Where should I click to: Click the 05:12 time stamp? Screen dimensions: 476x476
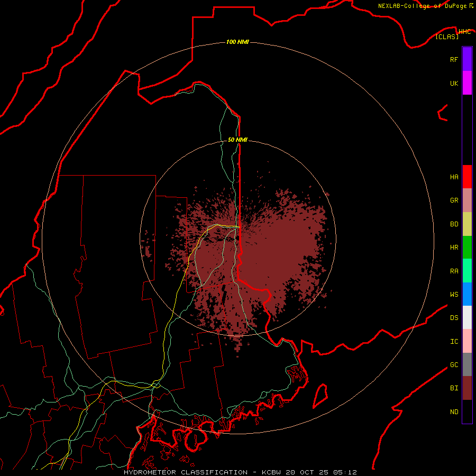[x=344, y=472]
